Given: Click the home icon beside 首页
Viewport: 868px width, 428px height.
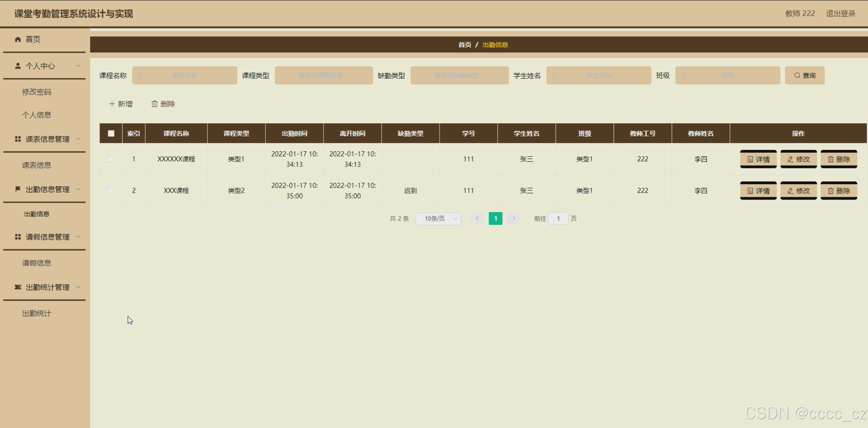Looking at the screenshot, I should (x=18, y=39).
